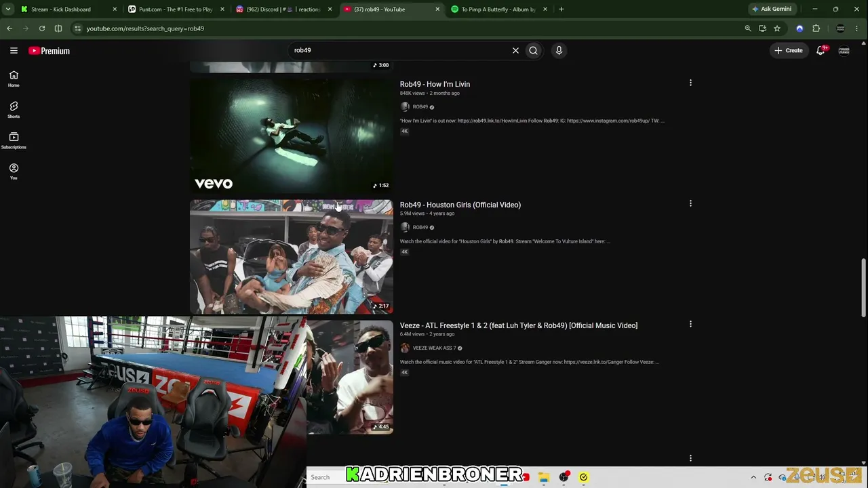
Task: Go to the YouTube Premium home logo
Action: 49,51
